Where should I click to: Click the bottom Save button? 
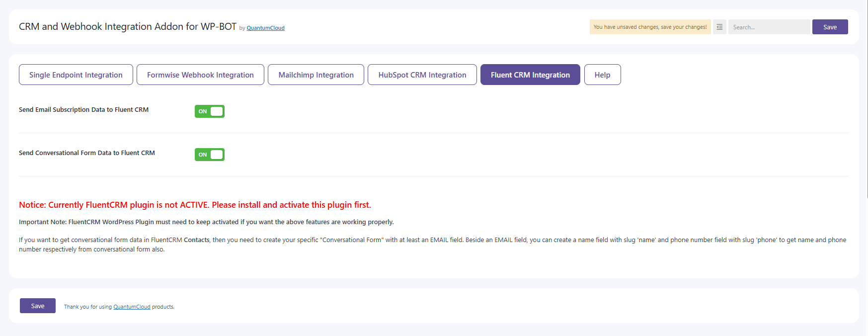38,306
